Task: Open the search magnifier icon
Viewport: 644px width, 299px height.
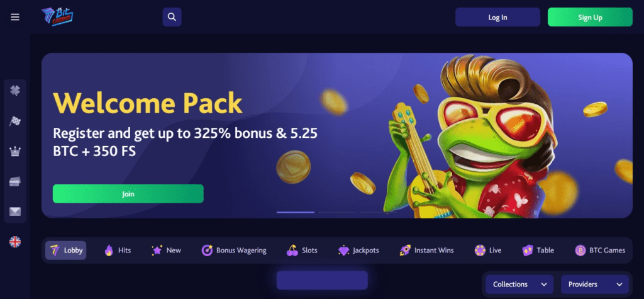Action: (x=172, y=17)
